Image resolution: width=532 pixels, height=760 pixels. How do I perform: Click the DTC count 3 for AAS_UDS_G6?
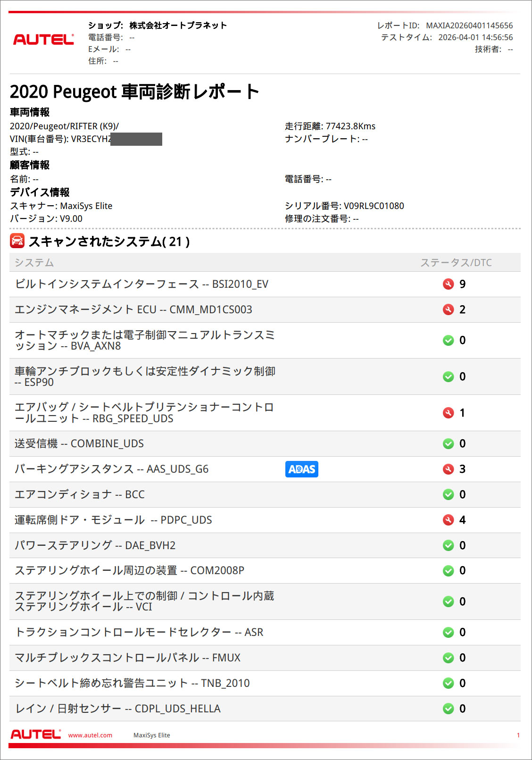[x=463, y=469]
